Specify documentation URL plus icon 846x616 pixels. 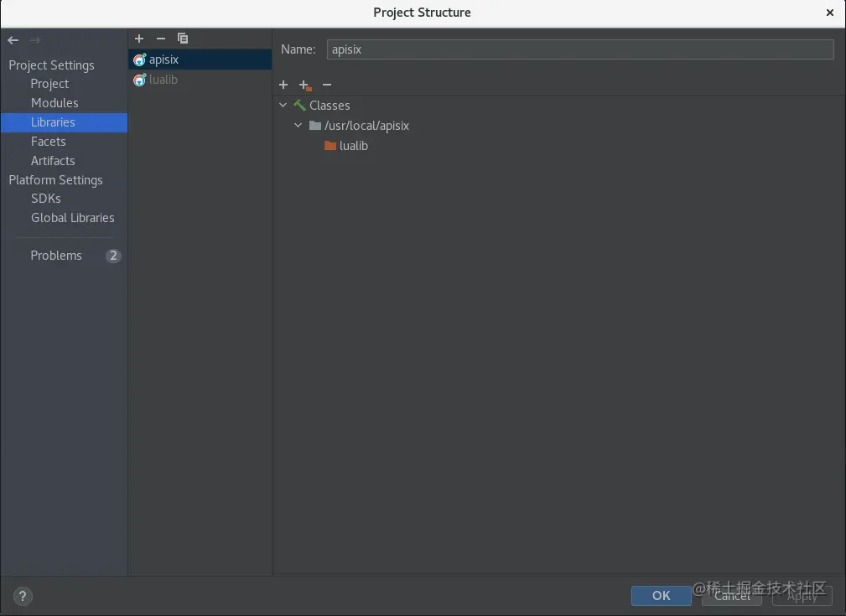pos(305,85)
